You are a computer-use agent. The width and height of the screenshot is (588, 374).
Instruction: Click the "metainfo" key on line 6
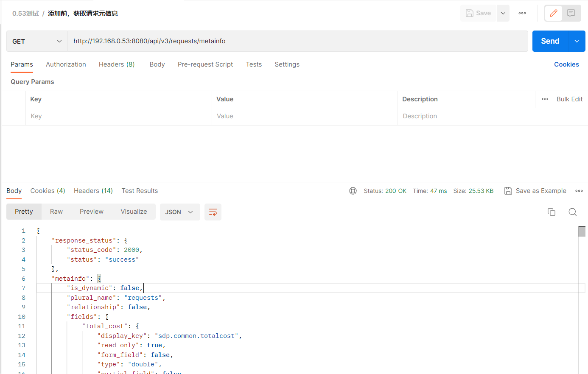(70, 279)
